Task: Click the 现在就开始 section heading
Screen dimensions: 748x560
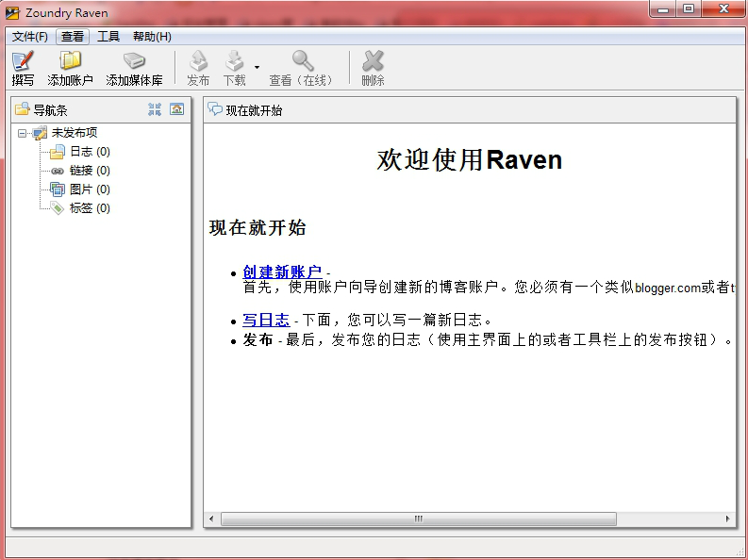Action: tap(258, 227)
